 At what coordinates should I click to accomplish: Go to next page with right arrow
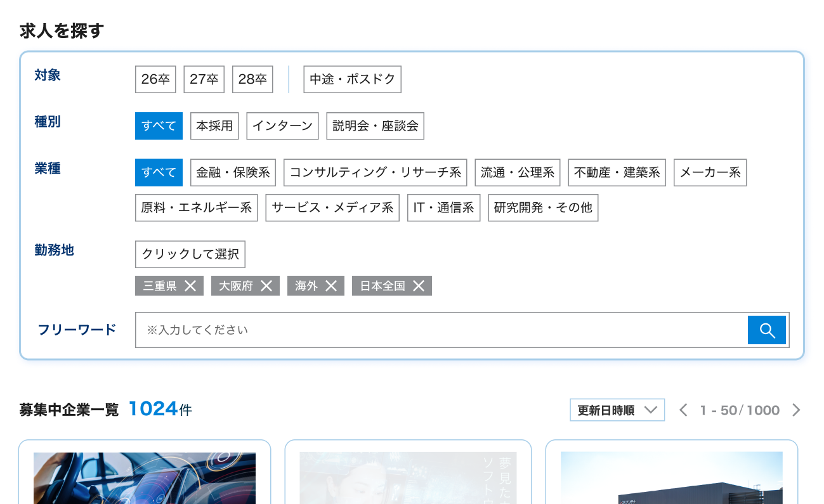[796, 410]
